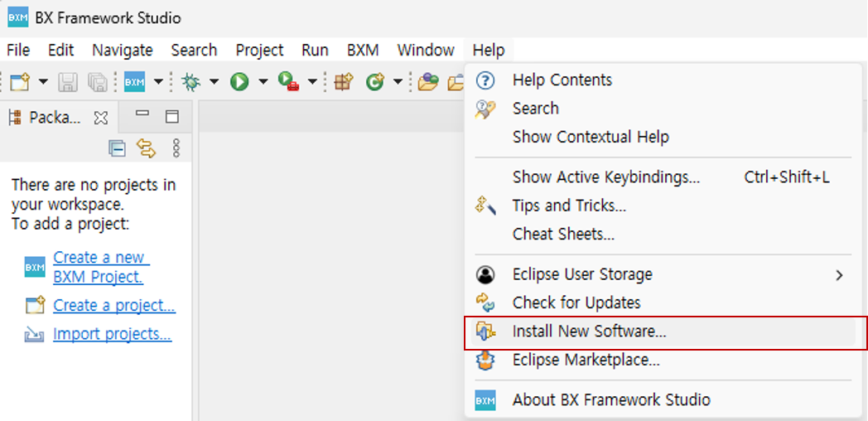The image size is (868, 421).
Task: Open the BXM toolbar dropdown arrow
Action: (158, 82)
